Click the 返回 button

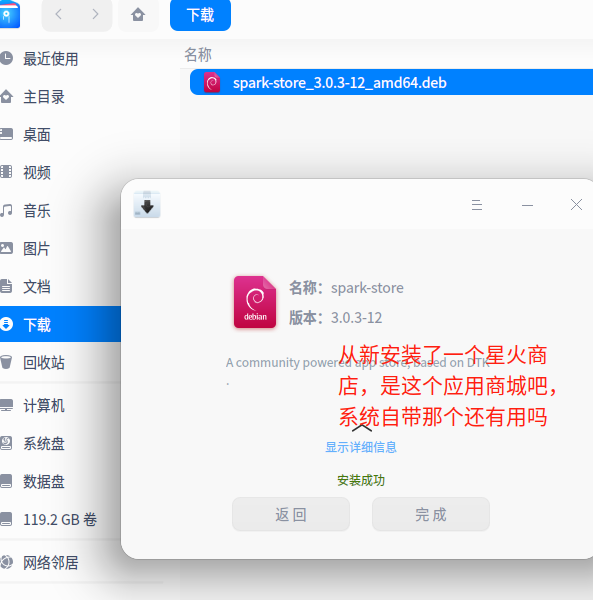point(291,514)
